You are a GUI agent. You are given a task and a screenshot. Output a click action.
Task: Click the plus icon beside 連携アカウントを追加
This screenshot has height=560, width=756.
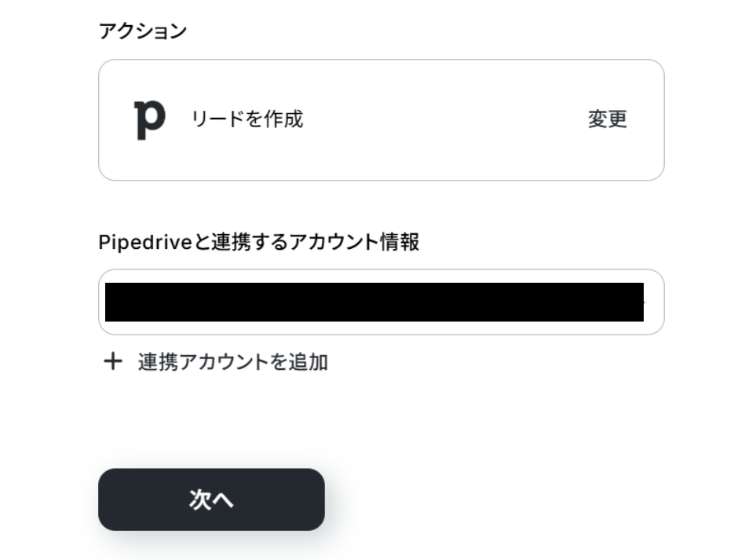pyautogui.click(x=114, y=361)
